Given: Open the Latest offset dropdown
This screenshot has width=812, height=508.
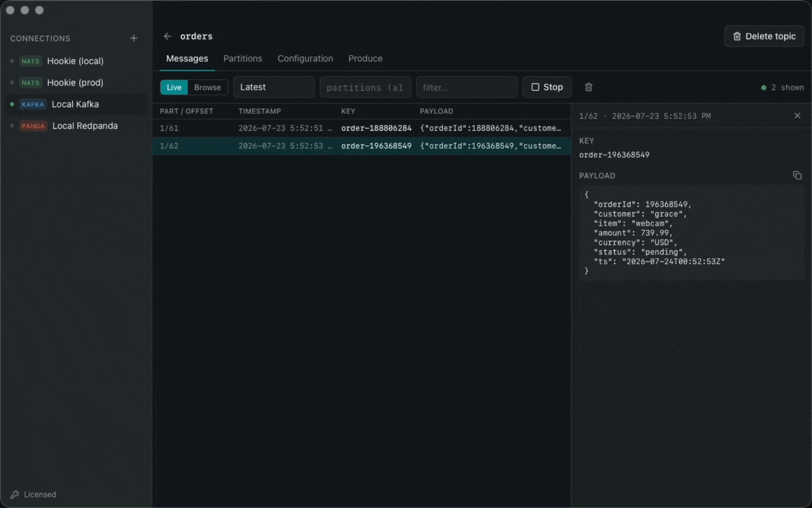Looking at the screenshot, I should (274, 87).
